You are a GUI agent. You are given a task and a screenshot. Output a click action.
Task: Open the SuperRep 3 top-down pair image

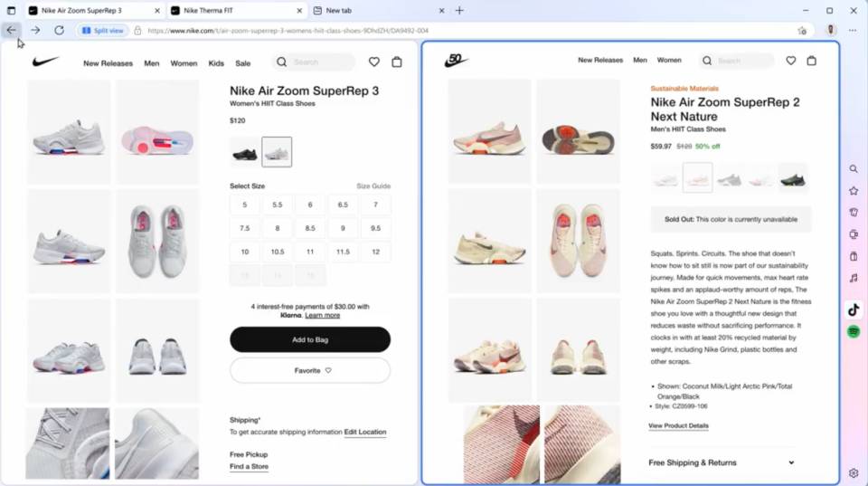(x=157, y=241)
